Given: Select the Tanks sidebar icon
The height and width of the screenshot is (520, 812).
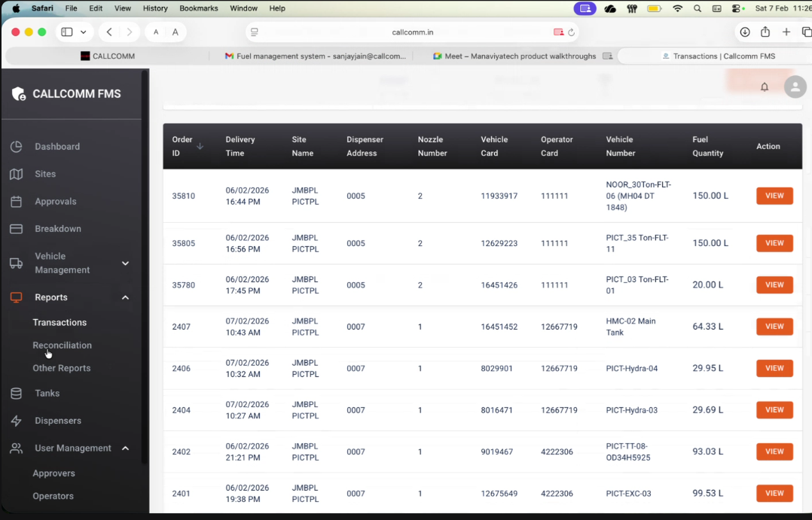Looking at the screenshot, I should click(17, 393).
